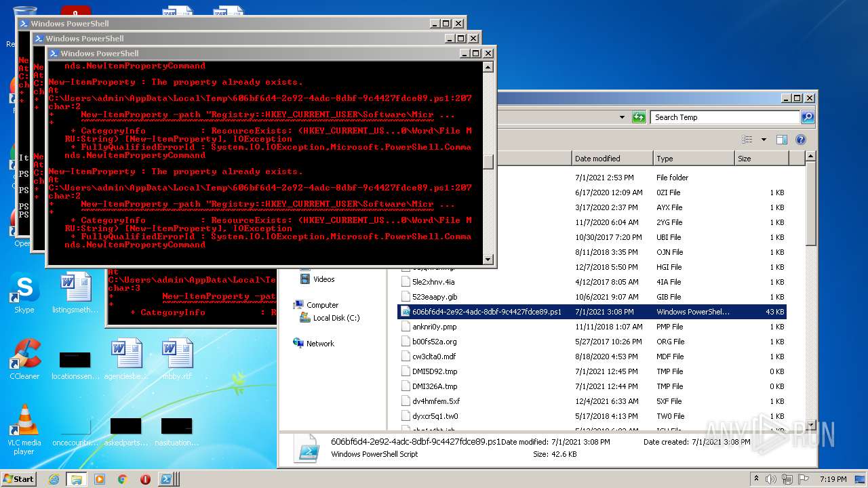Viewport: 868px width, 488px height.
Task: Toggle the preview pane button
Action: pyautogui.click(x=782, y=140)
